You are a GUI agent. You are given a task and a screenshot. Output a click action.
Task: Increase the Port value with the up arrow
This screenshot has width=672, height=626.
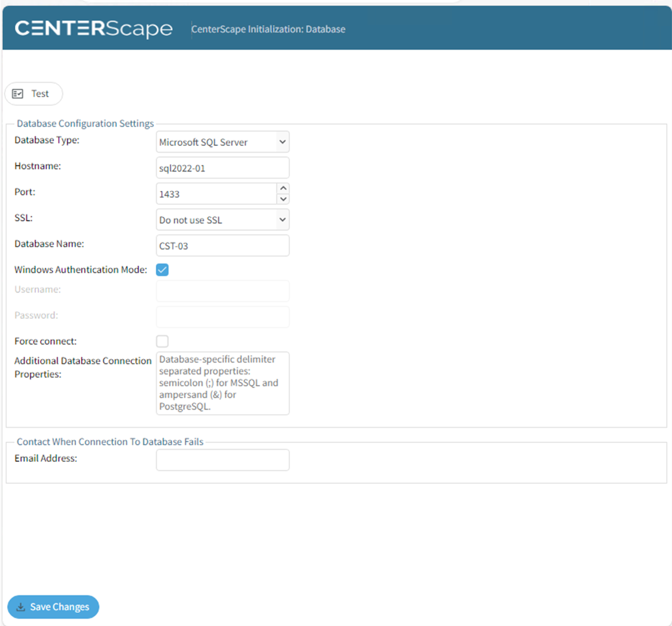point(283,188)
